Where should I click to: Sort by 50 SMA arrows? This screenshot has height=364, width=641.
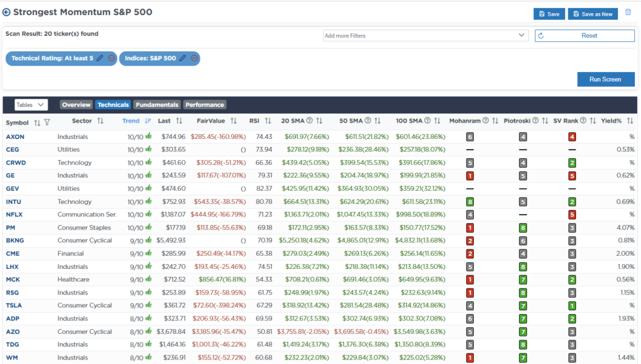tap(377, 121)
